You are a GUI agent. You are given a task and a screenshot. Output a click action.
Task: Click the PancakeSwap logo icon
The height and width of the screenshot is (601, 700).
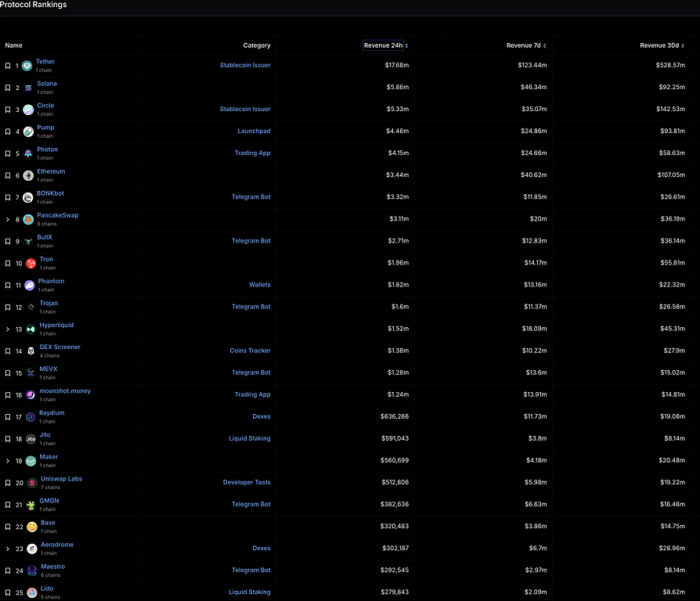point(29,219)
